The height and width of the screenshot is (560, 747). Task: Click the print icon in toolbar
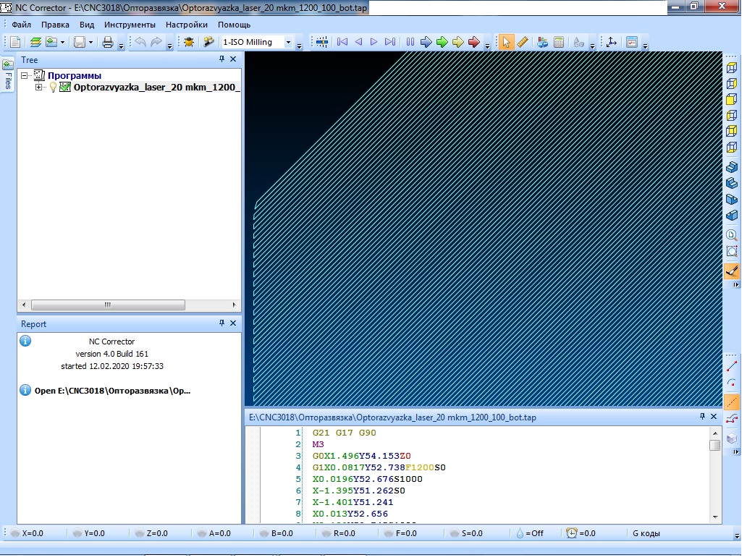(108, 42)
